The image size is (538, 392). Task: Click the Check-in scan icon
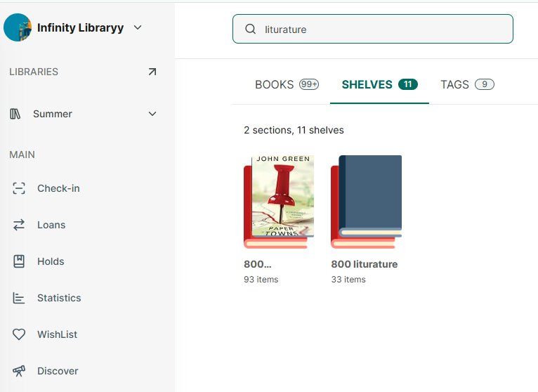[x=19, y=188]
